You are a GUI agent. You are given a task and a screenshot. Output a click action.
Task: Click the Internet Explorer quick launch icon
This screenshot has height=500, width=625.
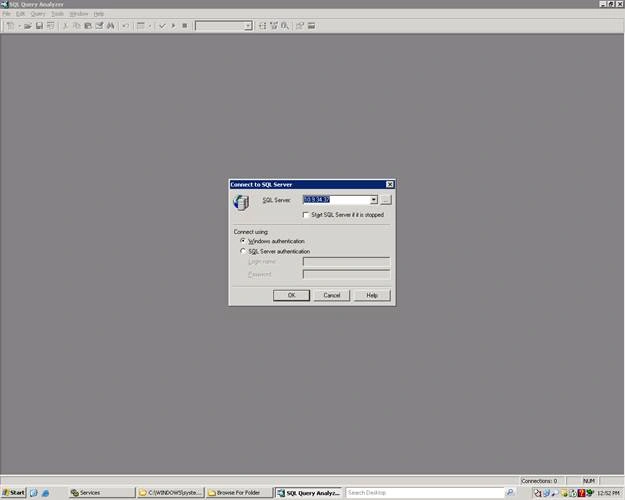[x=45, y=493]
